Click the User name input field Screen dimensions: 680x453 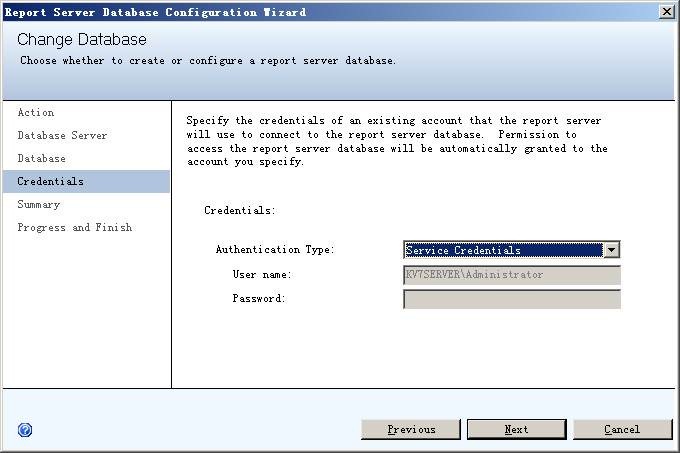tap(511, 275)
